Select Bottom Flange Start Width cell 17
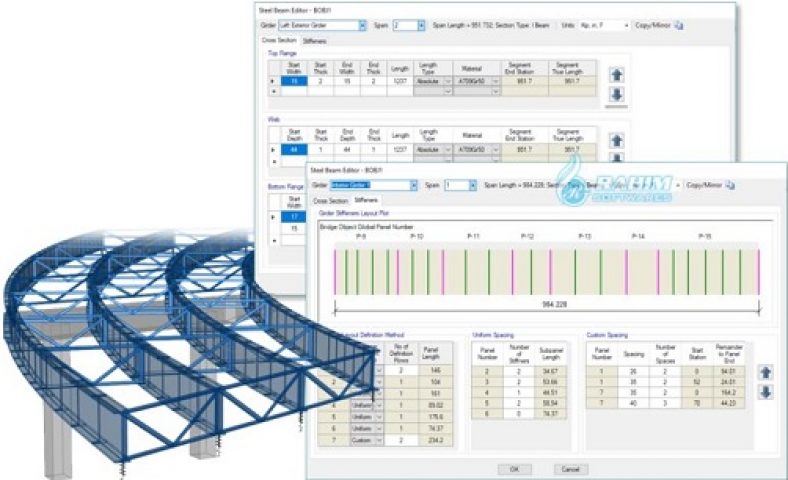 click(294, 217)
